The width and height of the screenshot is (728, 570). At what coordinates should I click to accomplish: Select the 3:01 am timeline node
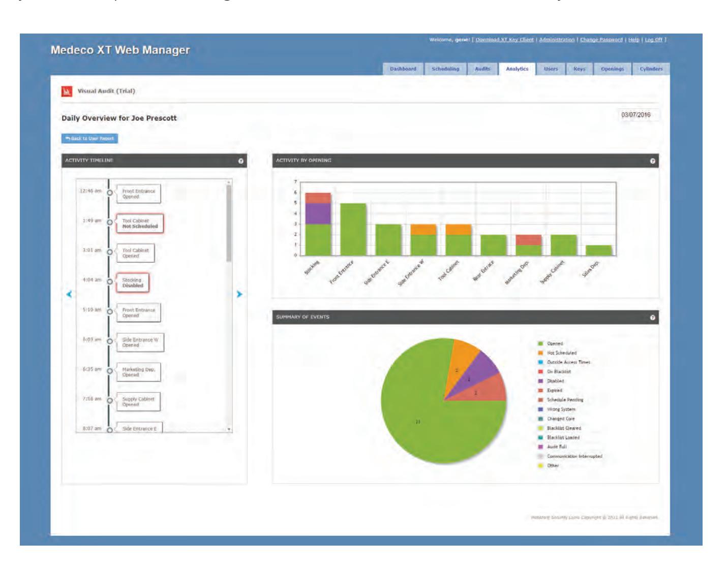pos(110,252)
